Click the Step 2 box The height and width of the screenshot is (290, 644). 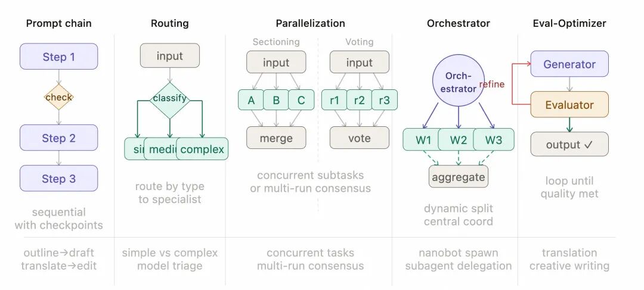(x=58, y=138)
